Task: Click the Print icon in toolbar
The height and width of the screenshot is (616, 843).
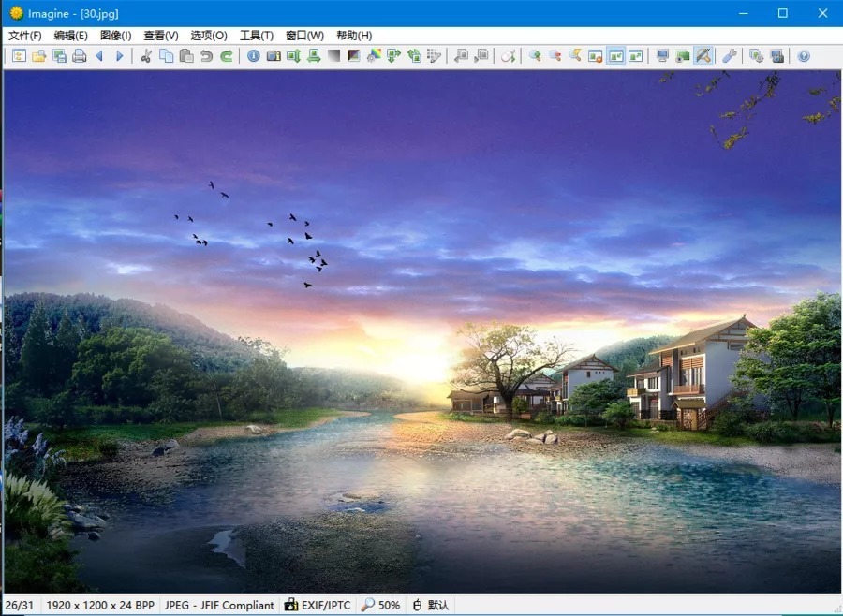Action: 80,56
